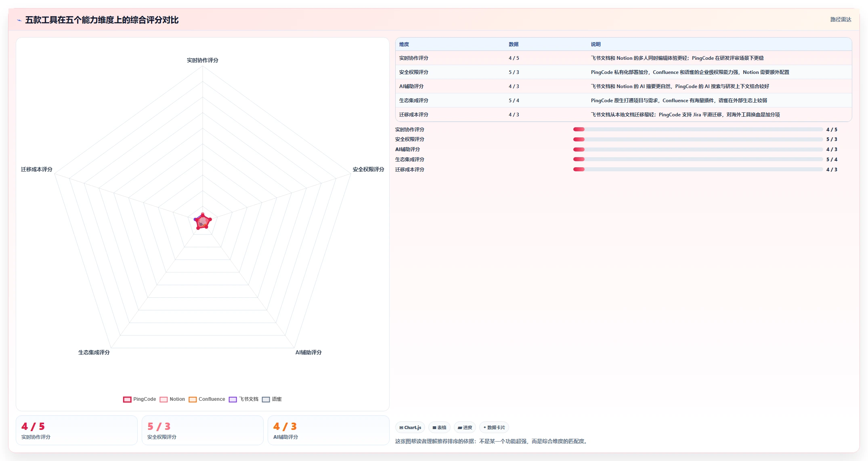This screenshot has height=461, width=868.
Task: Open the 5 / 3 安全权限评分 data card
Action: pyautogui.click(x=203, y=430)
